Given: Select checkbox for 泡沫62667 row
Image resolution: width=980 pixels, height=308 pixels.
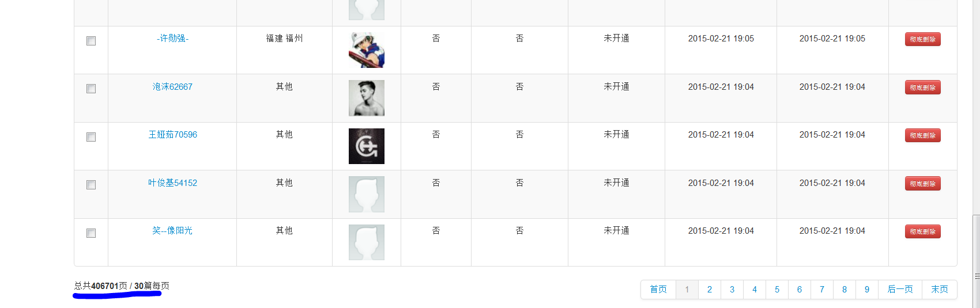Looking at the screenshot, I should (x=91, y=89).
